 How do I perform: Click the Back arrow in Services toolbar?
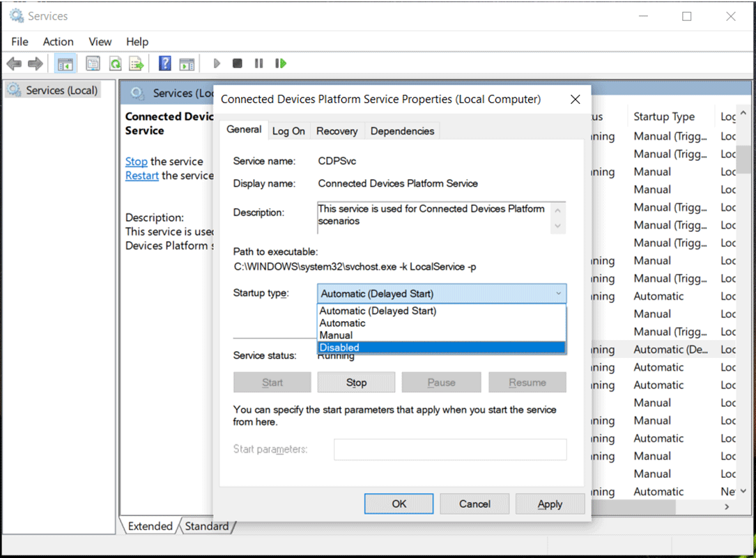(14, 63)
